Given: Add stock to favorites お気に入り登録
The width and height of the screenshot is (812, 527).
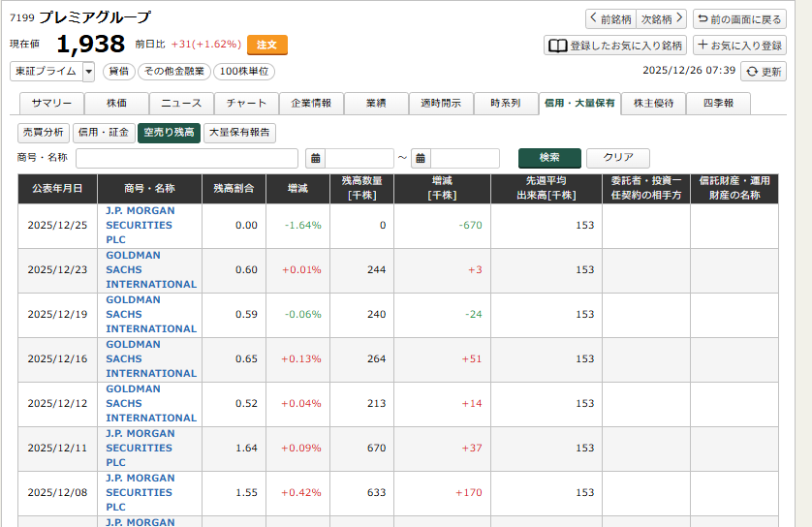Looking at the screenshot, I should coord(739,46).
